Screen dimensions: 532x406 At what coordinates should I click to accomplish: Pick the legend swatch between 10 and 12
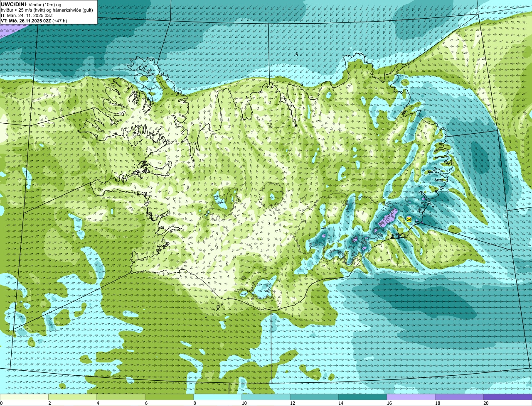[266, 397]
